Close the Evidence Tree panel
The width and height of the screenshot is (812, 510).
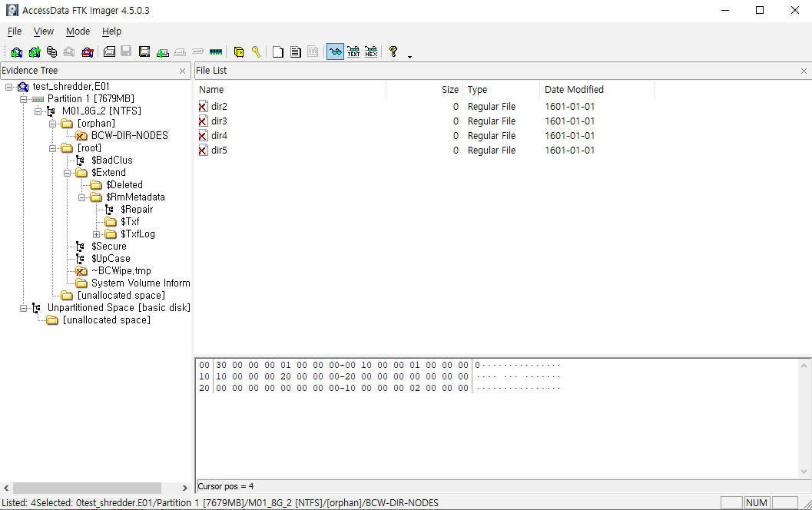pos(182,71)
